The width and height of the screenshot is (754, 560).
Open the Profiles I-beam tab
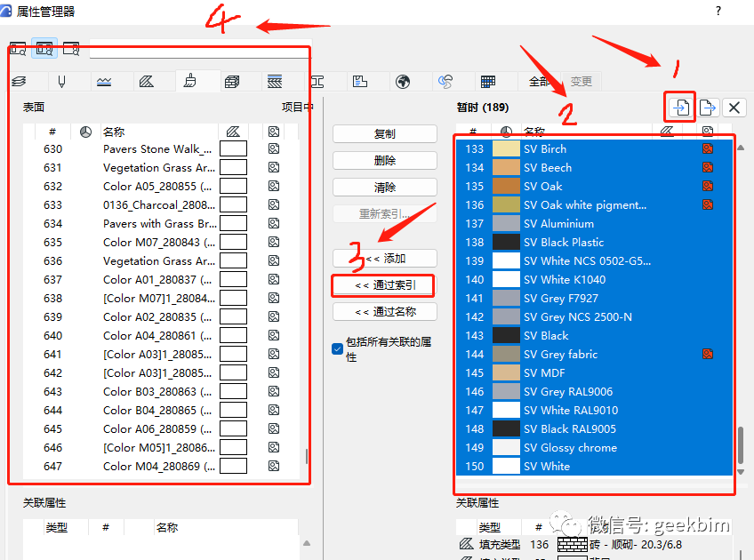[317, 82]
